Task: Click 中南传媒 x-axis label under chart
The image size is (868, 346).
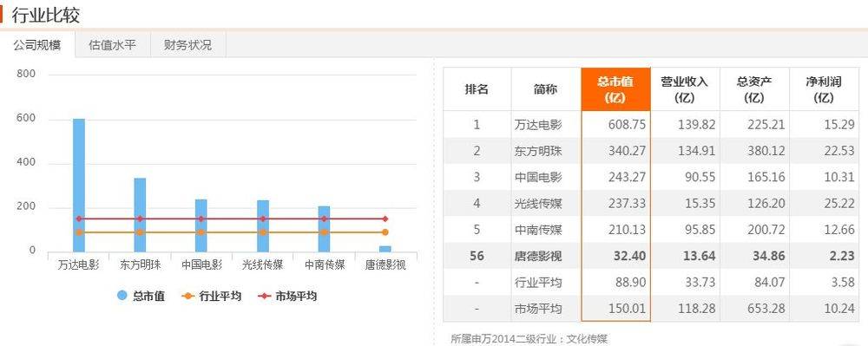Action: [x=325, y=264]
